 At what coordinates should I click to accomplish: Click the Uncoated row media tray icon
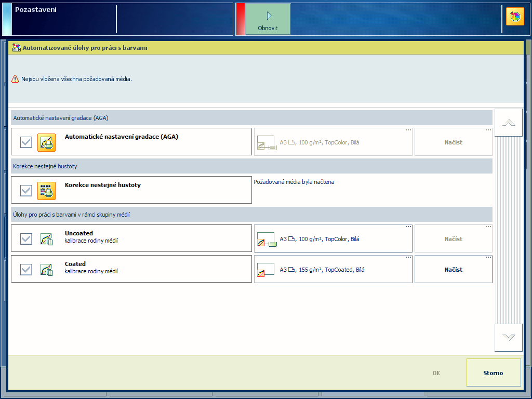click(x=267, y=240)
